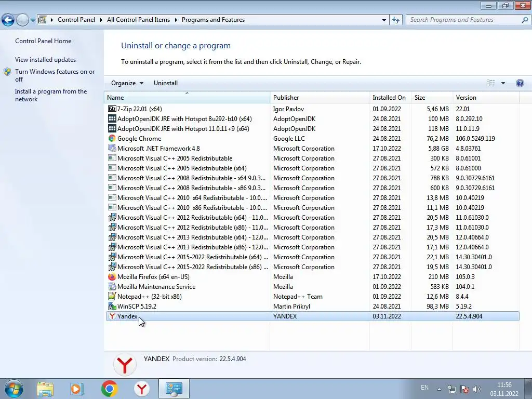Select Microsoft Visual C++ 2005 Redistributable (x64)
This screenshot has height=399, width=532.
(x=312, y=168)
